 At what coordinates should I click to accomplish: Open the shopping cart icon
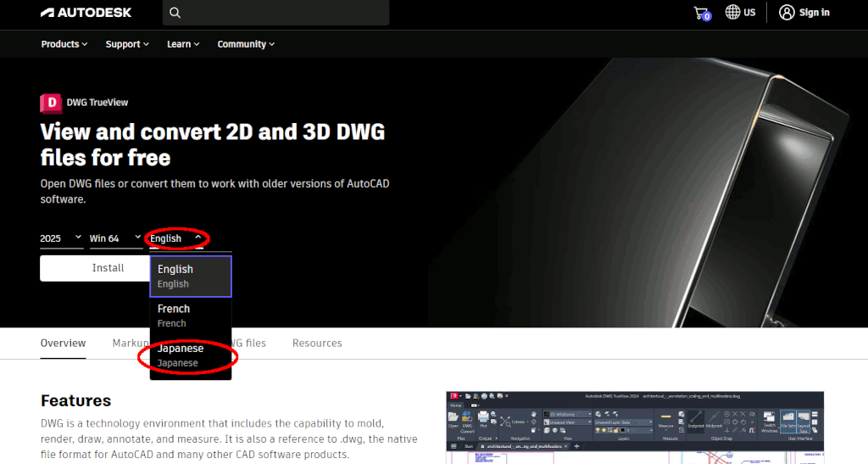pos(702,13)
